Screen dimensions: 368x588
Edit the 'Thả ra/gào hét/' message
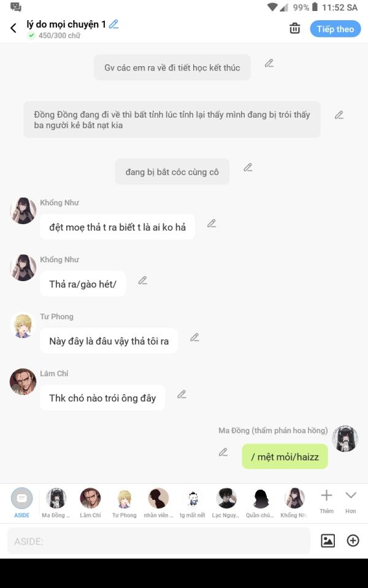coord(143,281)
